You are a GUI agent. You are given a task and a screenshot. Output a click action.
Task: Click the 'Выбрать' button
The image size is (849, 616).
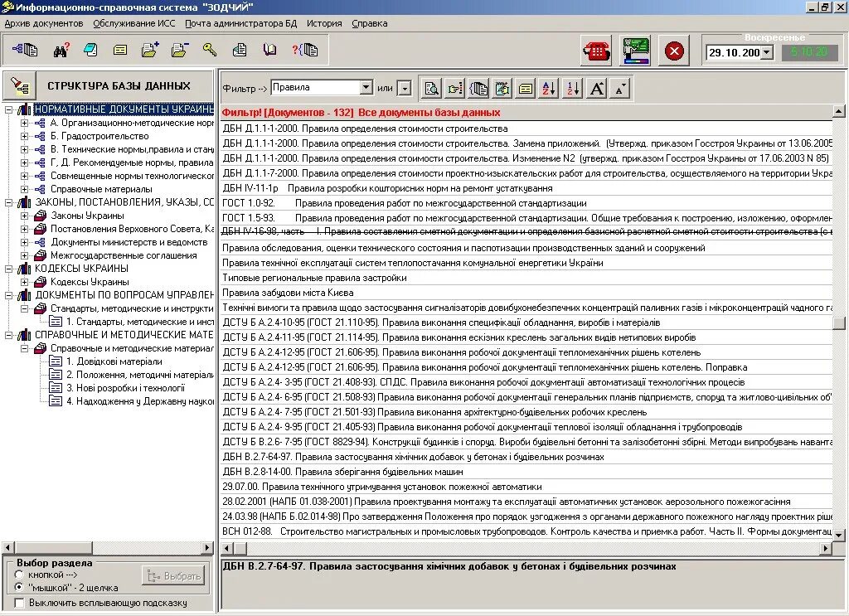174,576
